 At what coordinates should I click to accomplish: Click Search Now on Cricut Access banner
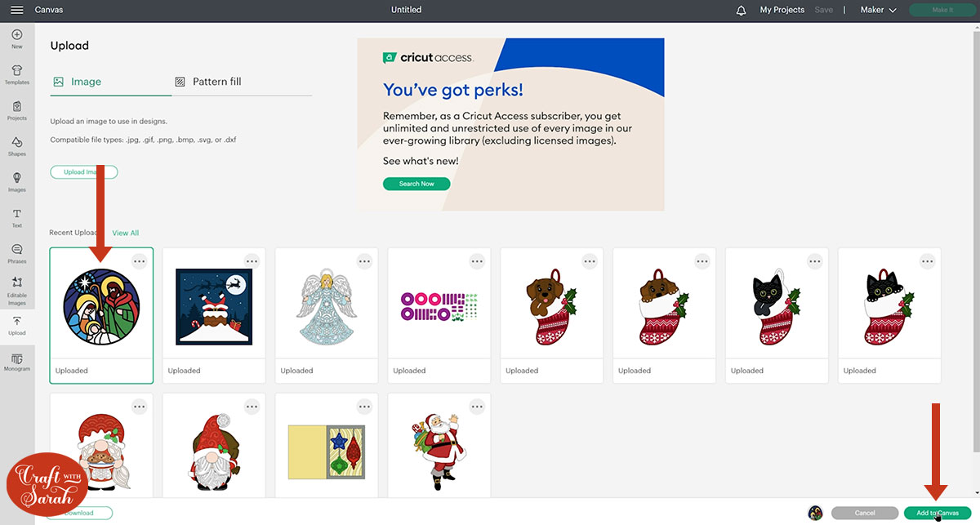click(x=416, y=184)
